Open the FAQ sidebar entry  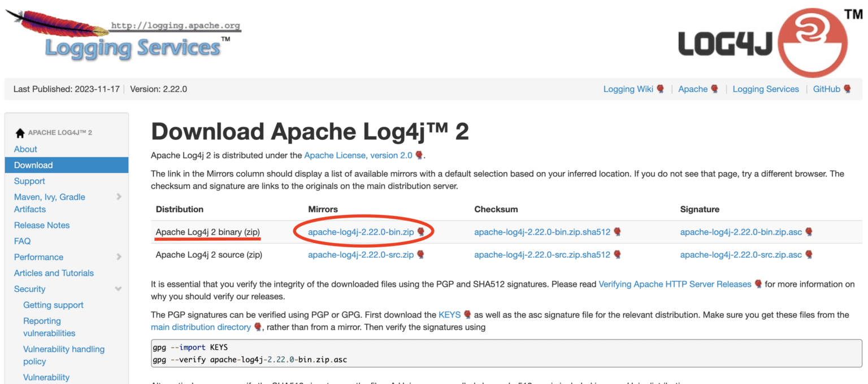[23, 240]
